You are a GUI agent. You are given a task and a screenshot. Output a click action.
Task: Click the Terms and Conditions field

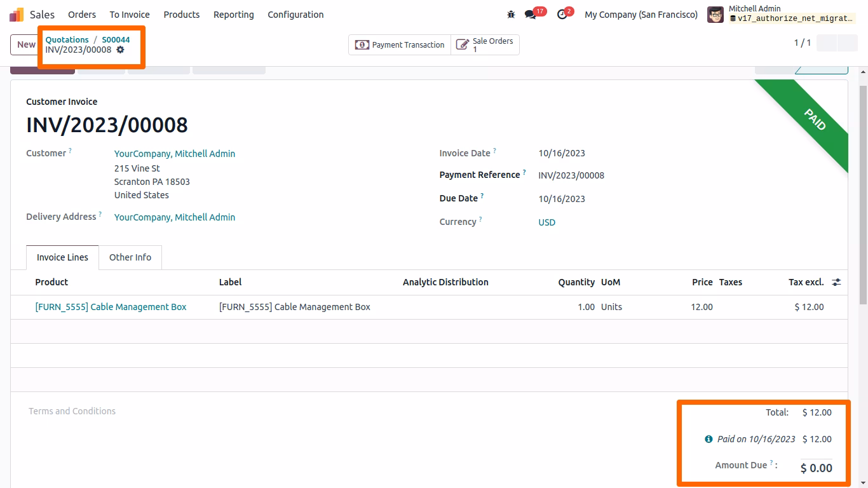pyautogui.click(x=72, y=411)
